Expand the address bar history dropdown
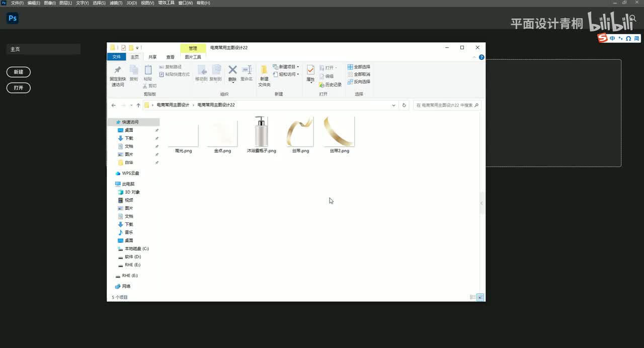This screenshot has width=644, height=348. (393, 105)
